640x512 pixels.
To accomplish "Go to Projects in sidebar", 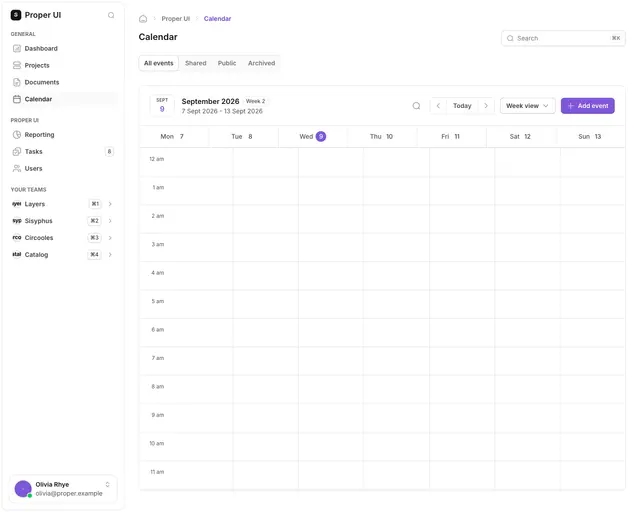I will [x=63, y=65].
